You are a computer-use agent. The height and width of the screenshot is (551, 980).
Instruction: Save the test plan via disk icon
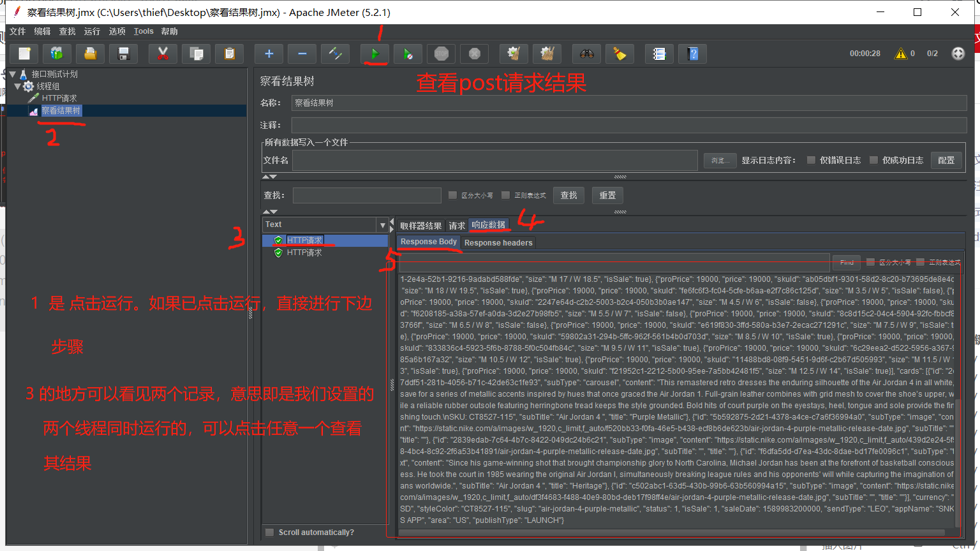122,54
